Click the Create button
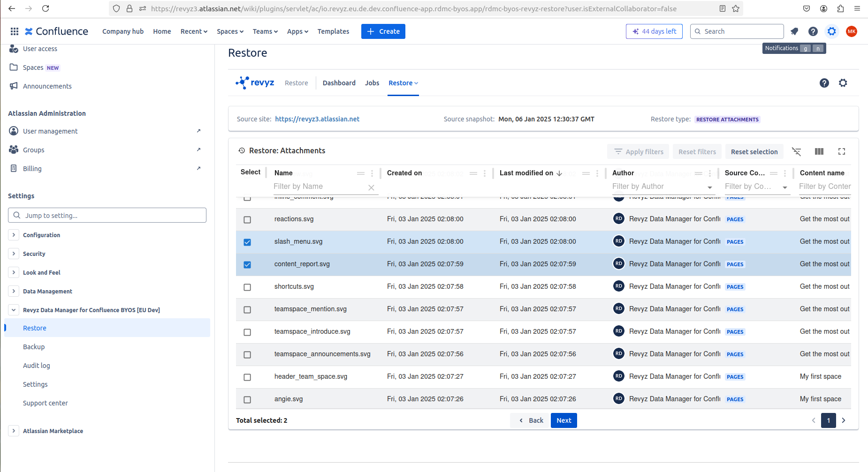Screen dimensions: 868x472 [383, 31]
